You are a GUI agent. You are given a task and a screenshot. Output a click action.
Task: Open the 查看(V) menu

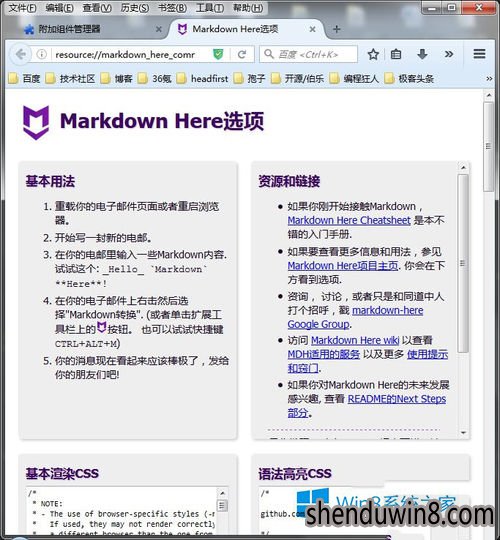click(97, 8)
